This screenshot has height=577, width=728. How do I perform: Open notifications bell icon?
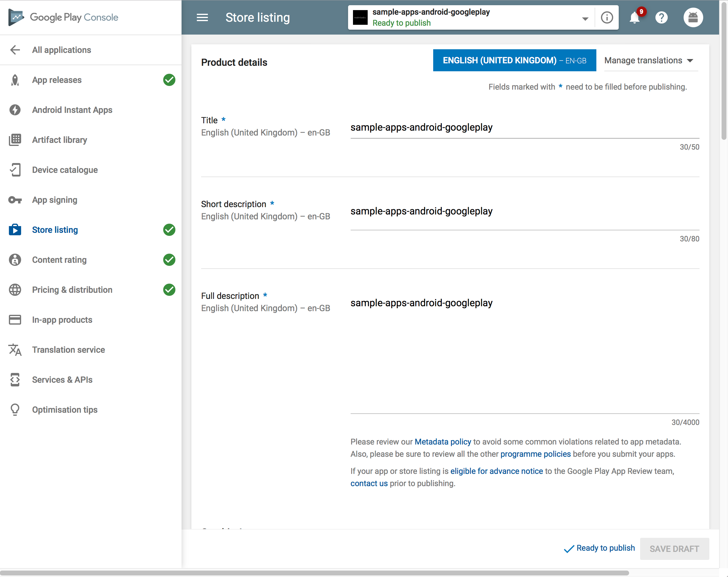pos(634,17)
